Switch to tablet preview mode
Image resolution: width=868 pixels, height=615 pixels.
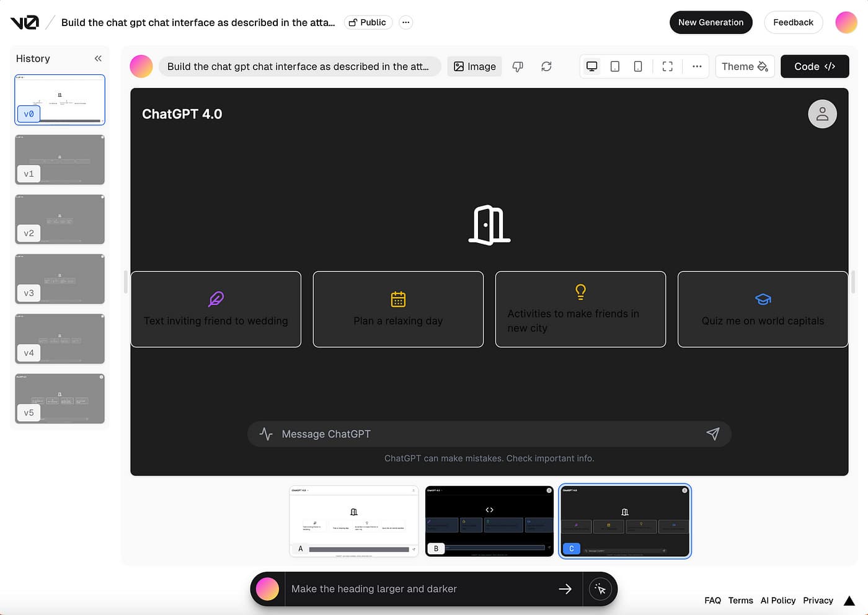tap(615, 66)
